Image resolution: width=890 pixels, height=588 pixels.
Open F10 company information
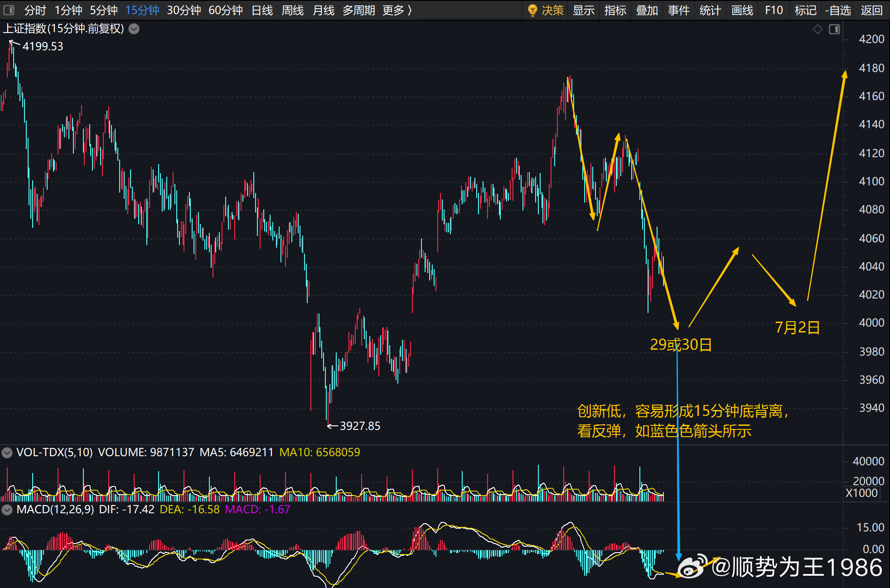[774, 10]
